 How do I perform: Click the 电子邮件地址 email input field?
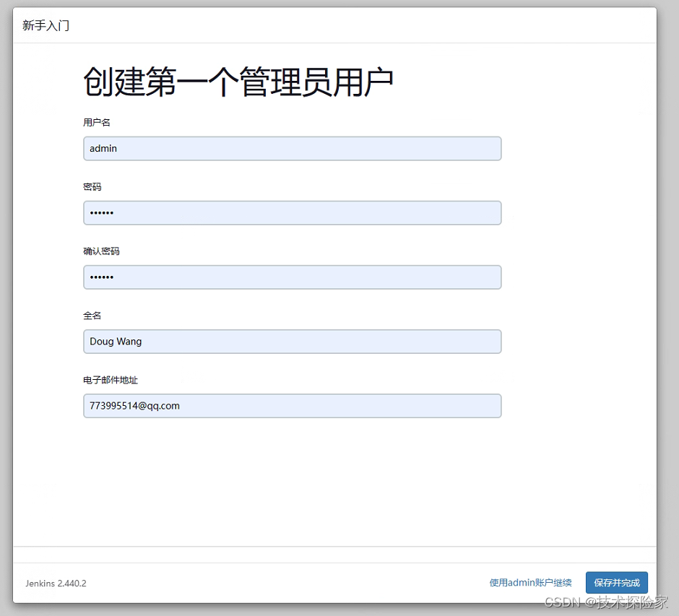(x=293, y=406)
